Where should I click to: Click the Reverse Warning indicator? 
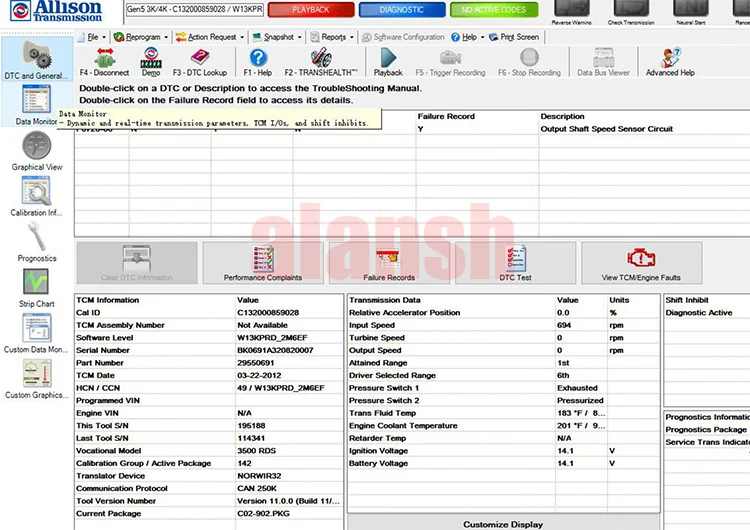[572, 12]
